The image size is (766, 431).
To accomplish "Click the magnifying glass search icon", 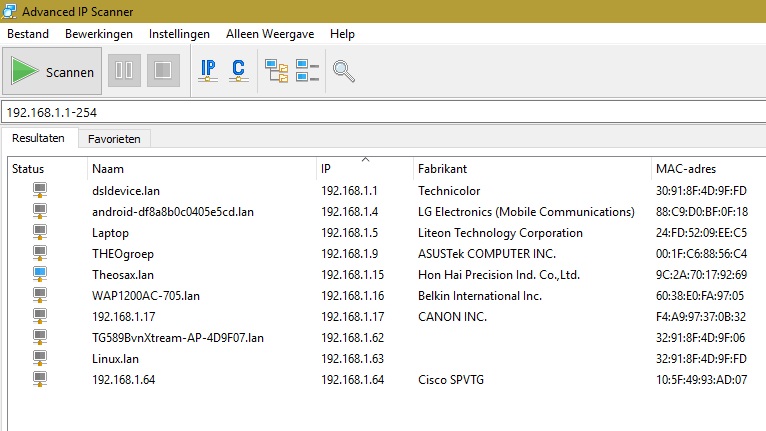I will 343,71.
